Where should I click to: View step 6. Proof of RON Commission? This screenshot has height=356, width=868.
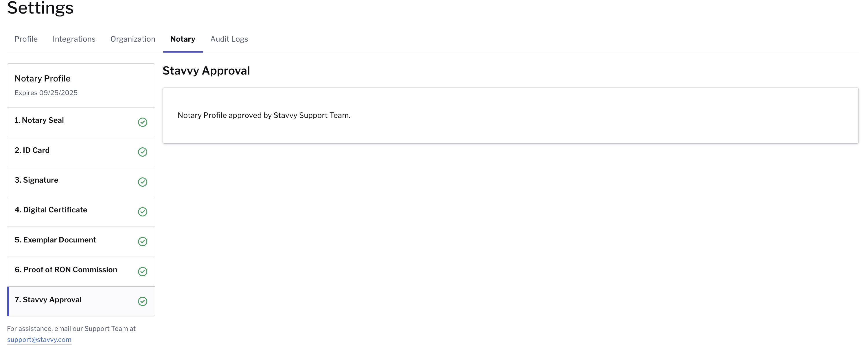point(81,272)
